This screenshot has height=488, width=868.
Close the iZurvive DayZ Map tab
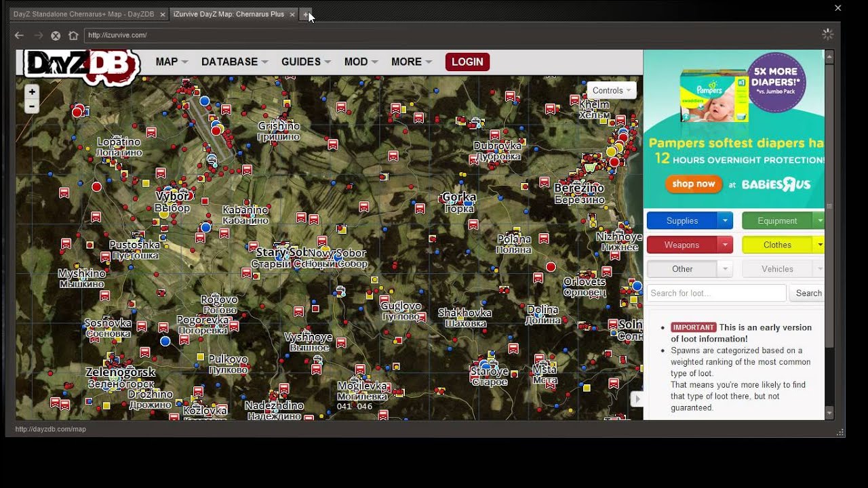coord(292,14)
